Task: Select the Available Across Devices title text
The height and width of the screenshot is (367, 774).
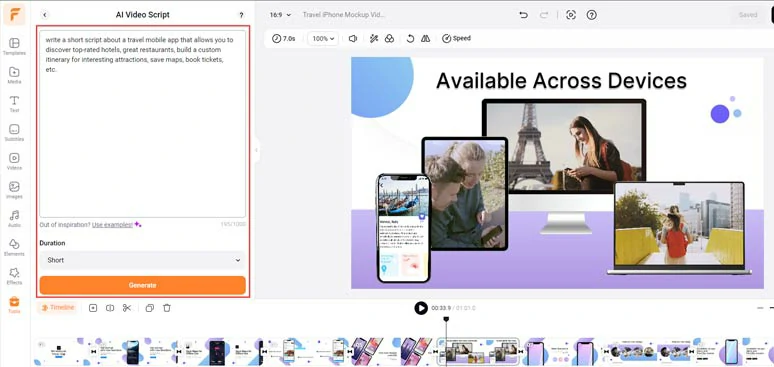Action: click(x=561, y=81)
